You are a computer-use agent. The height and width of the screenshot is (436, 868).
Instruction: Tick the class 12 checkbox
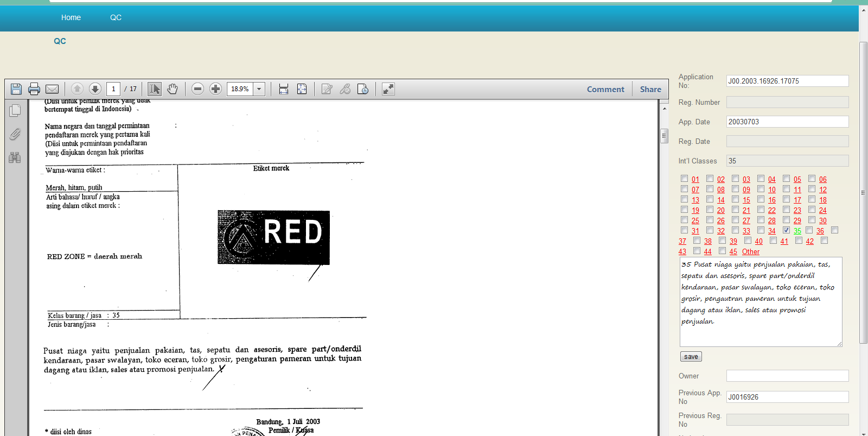click(x=812, y=189)
